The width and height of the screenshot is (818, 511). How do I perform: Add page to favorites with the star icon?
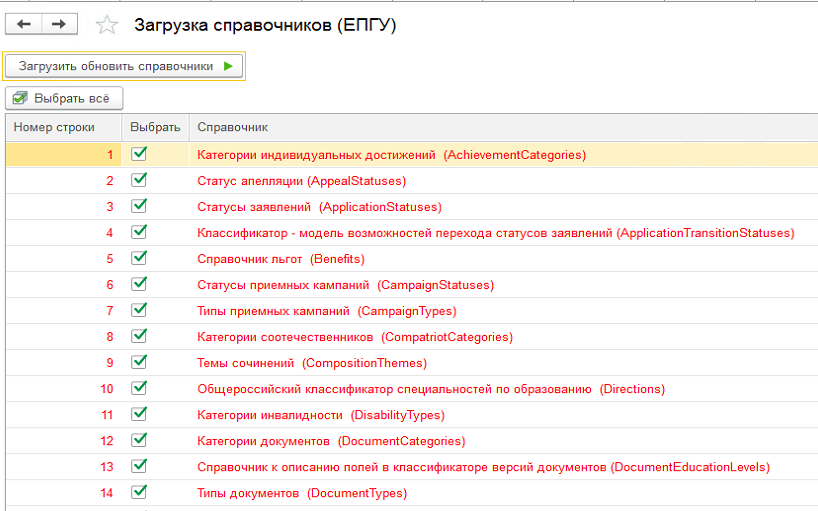coord(107,25)
